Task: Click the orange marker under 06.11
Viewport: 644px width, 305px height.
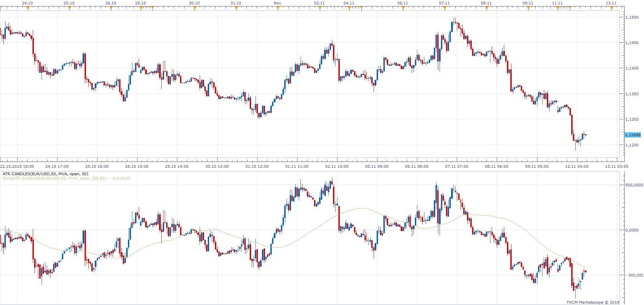Action: point(403,8)
